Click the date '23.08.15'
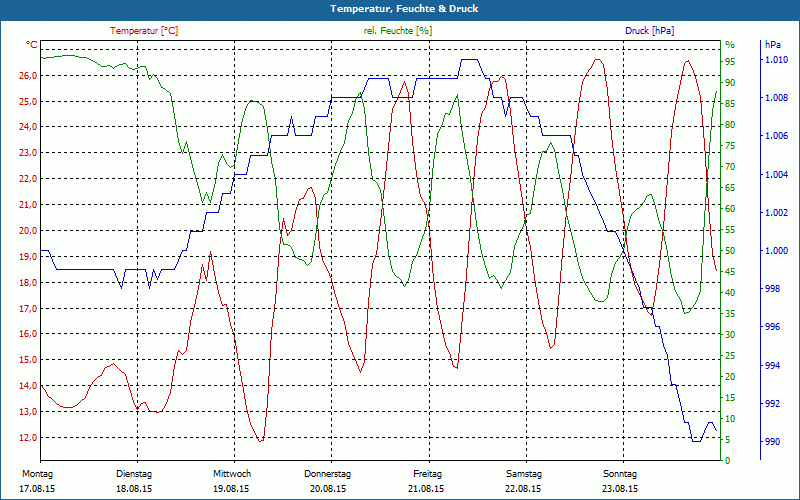 pyautogui.click(x=620, y=489)
